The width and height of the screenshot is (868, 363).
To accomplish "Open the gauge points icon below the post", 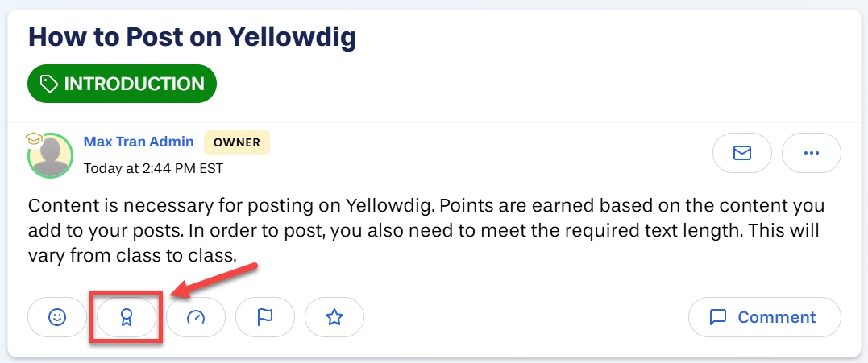I will pyautogui.click(x=196, y=317).
